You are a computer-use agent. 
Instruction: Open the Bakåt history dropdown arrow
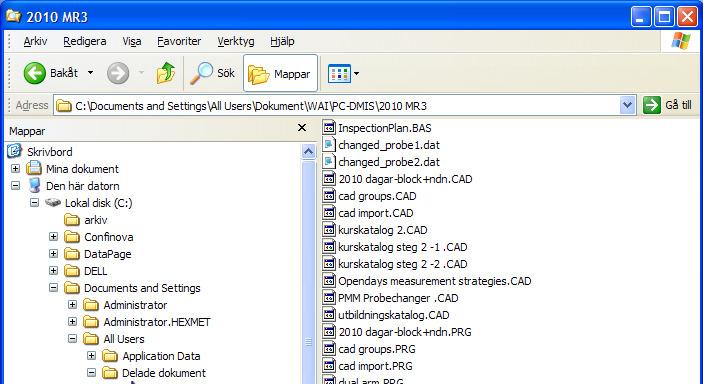[90, 73]
